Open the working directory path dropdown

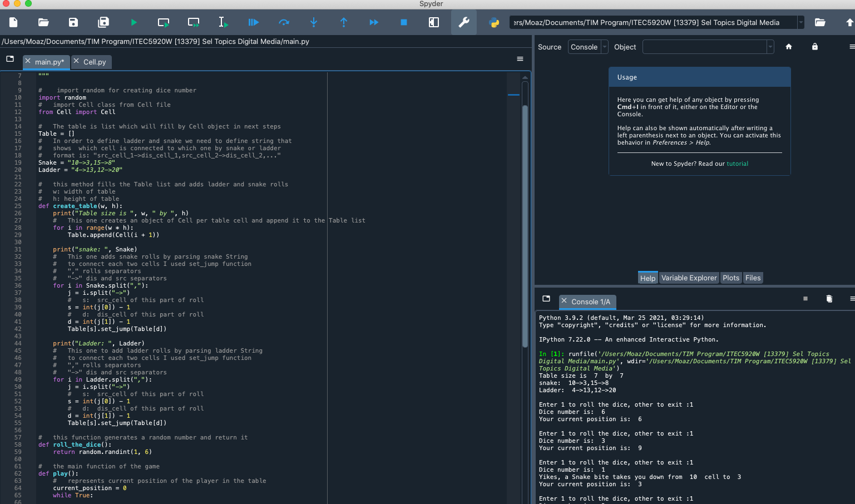pyautogui.click(x=800, y=22)
